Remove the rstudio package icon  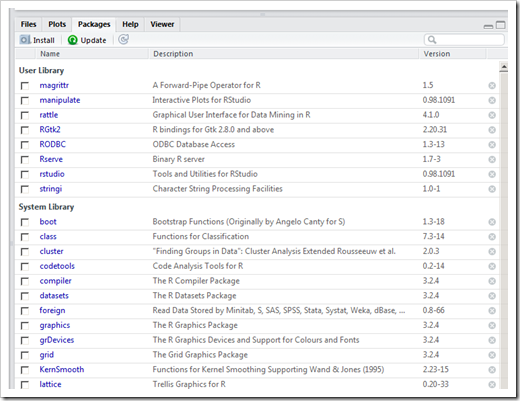tap(492, 174)
